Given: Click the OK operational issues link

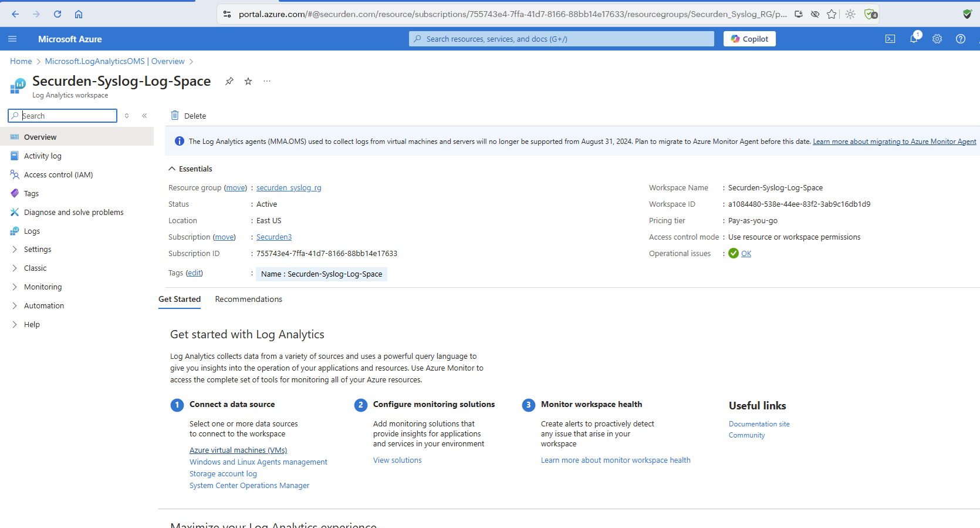Looking at the screenshot, I should pos(746,254).
